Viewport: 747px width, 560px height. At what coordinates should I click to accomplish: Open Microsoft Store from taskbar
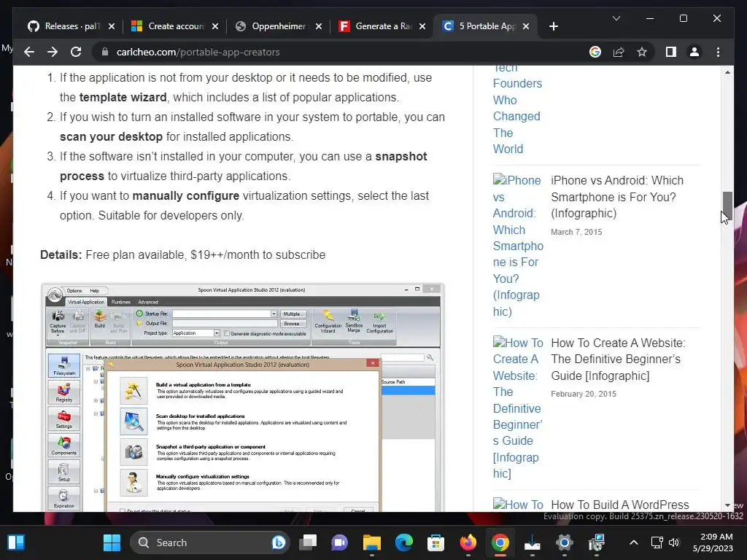[436, 542]
